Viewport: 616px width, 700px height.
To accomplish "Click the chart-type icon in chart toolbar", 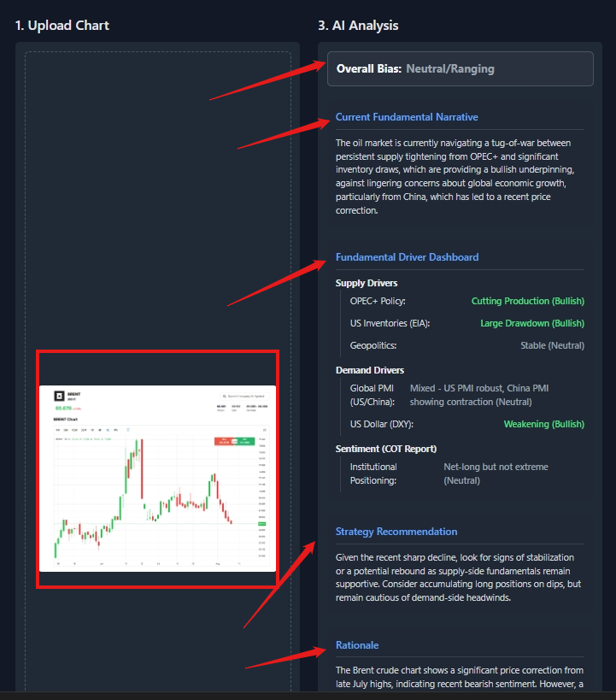I will tap(127, 430).
